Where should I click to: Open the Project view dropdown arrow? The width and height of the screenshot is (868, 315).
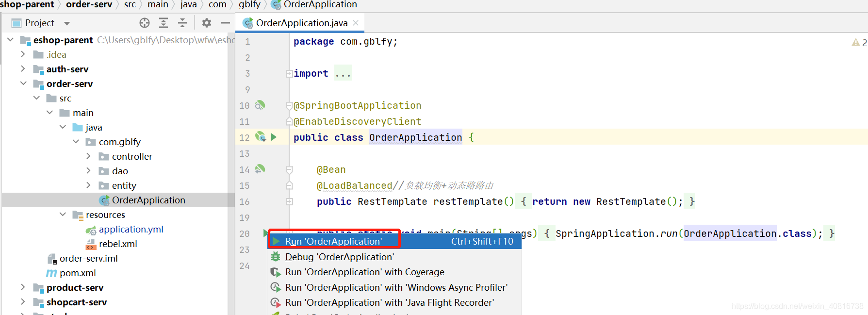[x=67, y=23]
